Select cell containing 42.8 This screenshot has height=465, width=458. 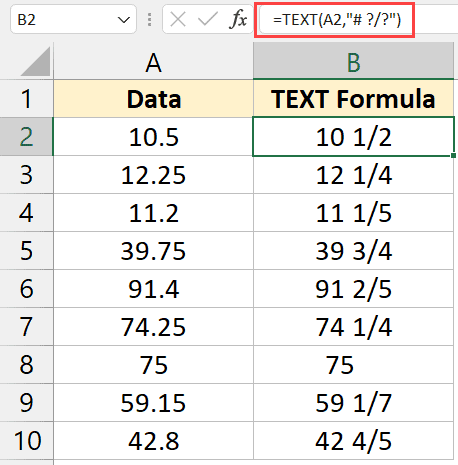tap(153, 441)
